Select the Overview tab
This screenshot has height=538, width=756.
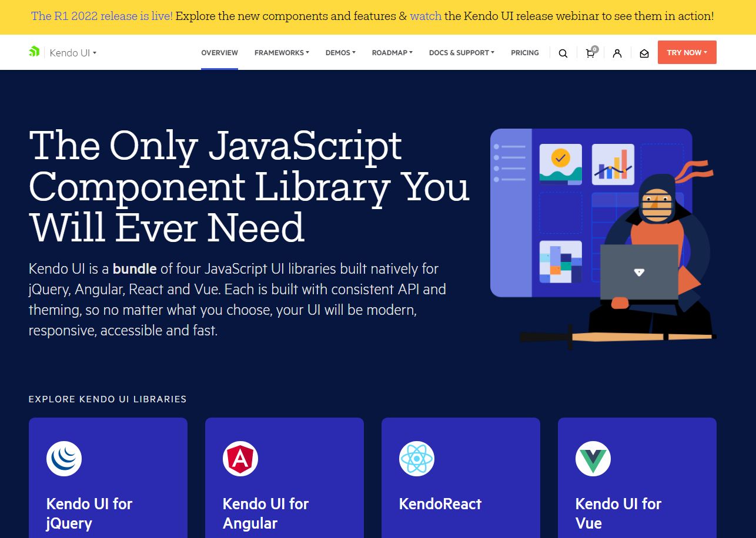pyautogui.click(x=219, y=53)
